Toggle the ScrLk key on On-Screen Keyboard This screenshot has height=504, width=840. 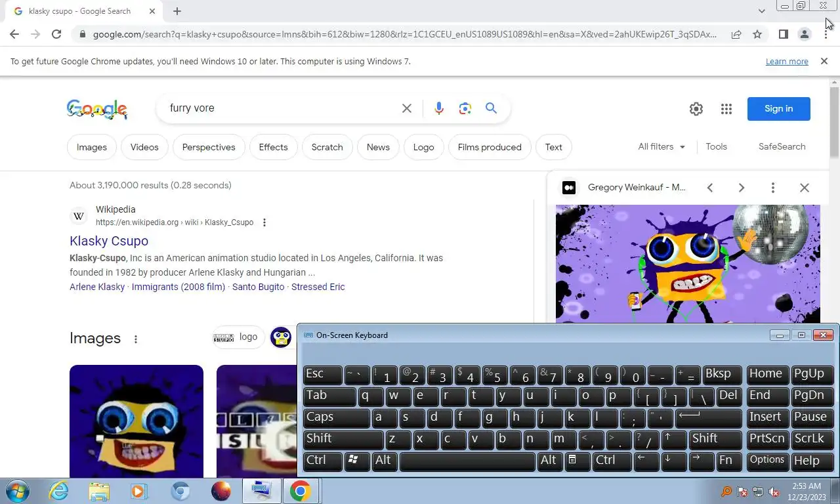click(812, 439)
